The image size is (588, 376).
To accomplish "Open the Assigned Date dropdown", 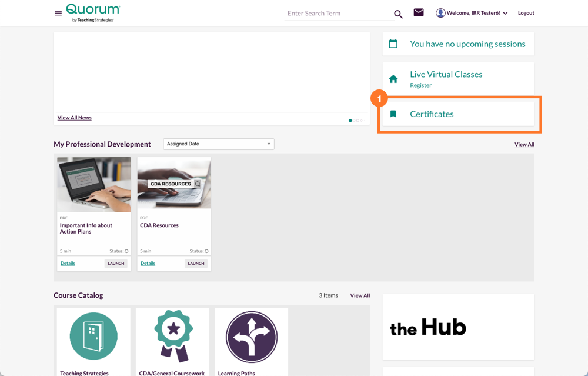I will coord(218,144).
